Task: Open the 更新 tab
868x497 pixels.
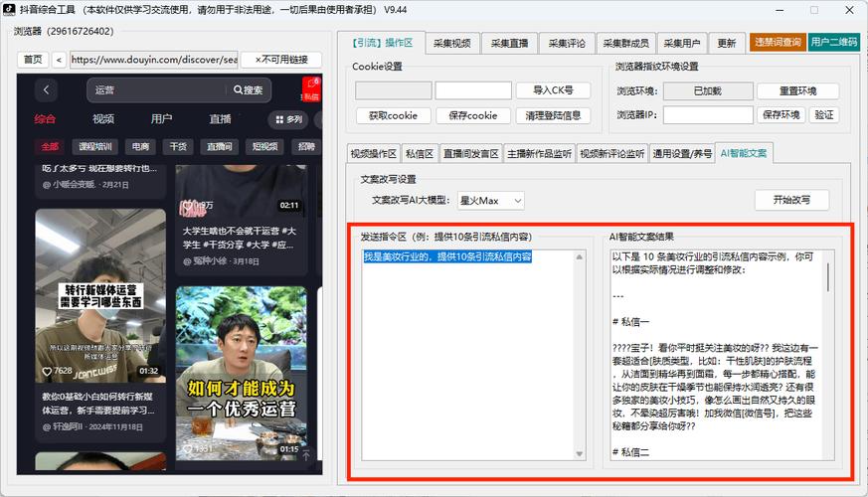Action: pos(726,43)
